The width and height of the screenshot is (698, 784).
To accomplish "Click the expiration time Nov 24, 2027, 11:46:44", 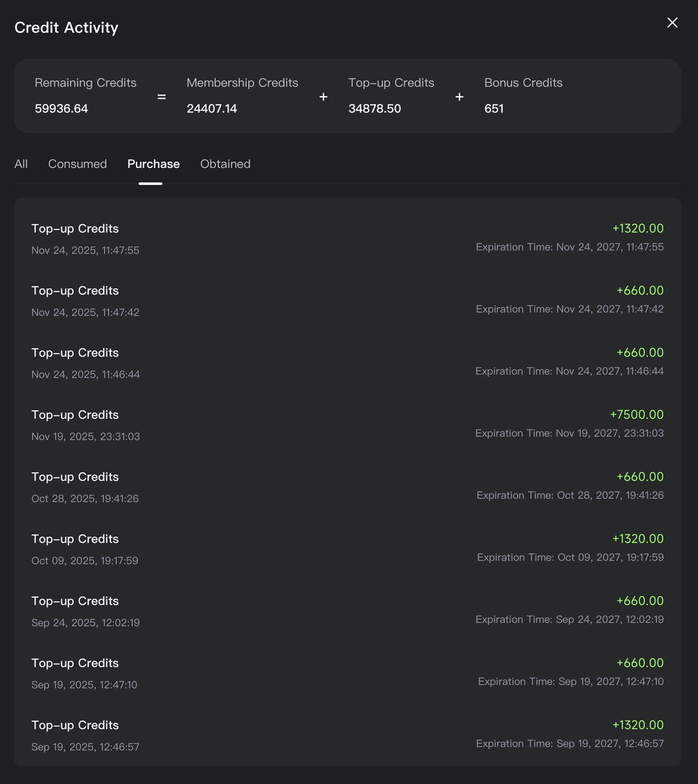I will (x=569, y=371).
